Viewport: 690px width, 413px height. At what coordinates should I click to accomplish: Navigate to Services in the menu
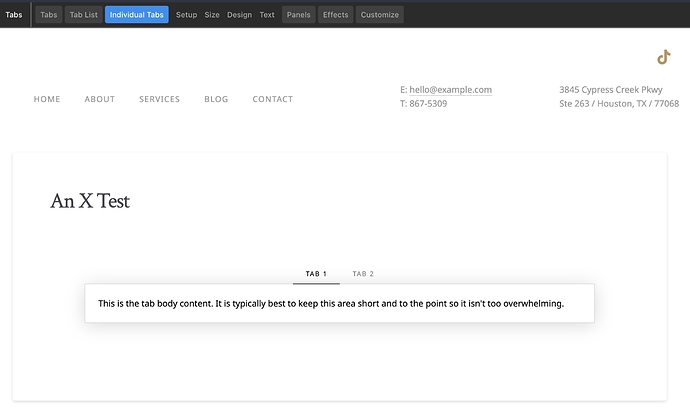click(160, 100)
